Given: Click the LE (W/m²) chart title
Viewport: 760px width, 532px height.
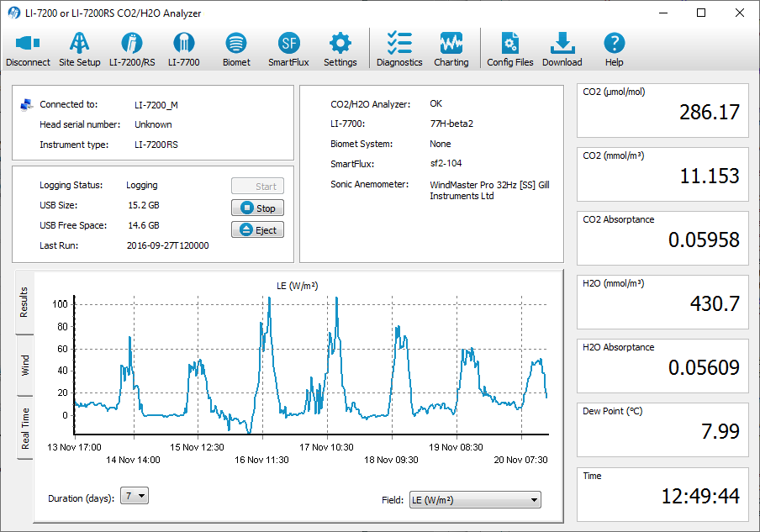Looking at the screenshot, I should (x=297, y=286).
